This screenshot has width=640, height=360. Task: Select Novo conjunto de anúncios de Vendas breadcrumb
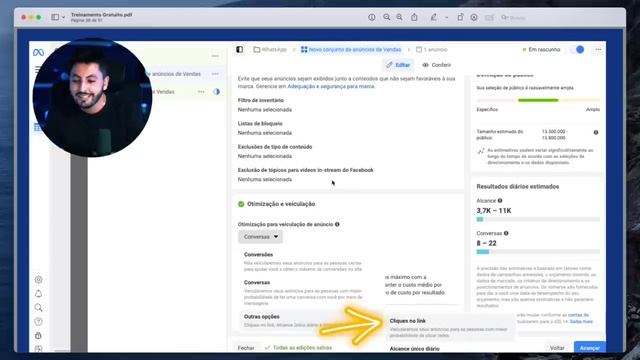[x=351, y=49]
